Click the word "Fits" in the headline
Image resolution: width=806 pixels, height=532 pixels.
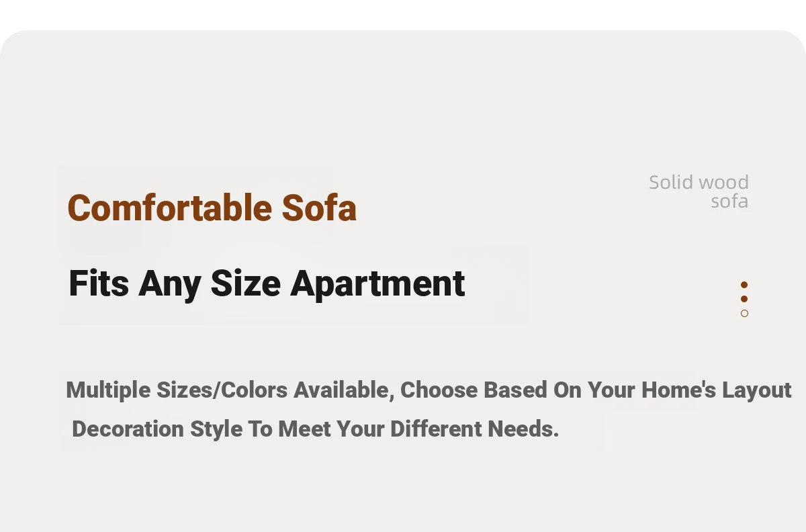(x=99, y=283)
